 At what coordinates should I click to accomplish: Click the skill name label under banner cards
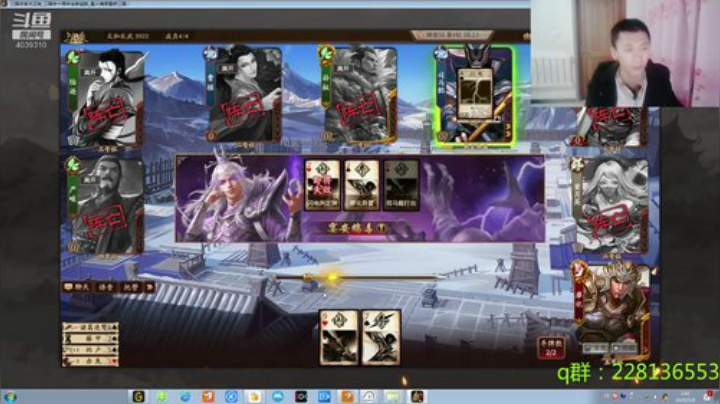356,228
